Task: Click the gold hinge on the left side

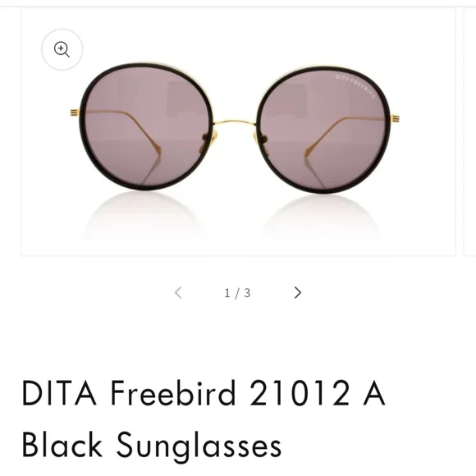Action: pos(75,112)
